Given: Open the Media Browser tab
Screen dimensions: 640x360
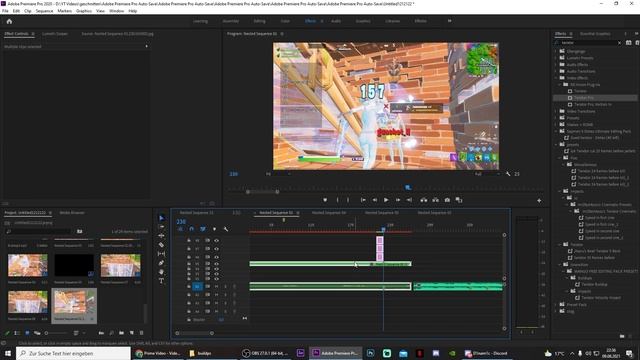Looking at the screenshot, I should click(x=72, y=213).
